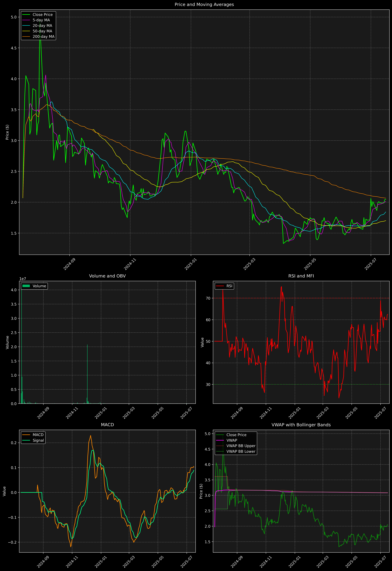Click "2.5" price tick on moving averages chart
This screenshot has width=392, height=571.
click(14, 171)
